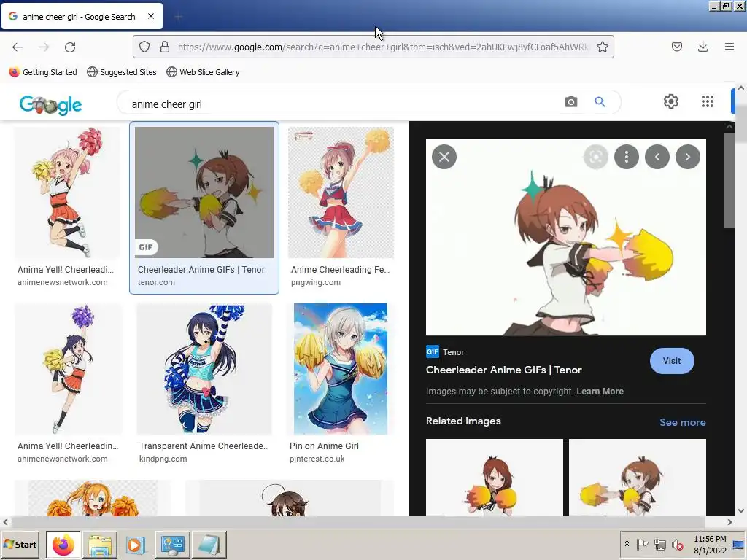Select the Anima Yell pink-hair cheerleader thumbnail

(x=67, y=192)
